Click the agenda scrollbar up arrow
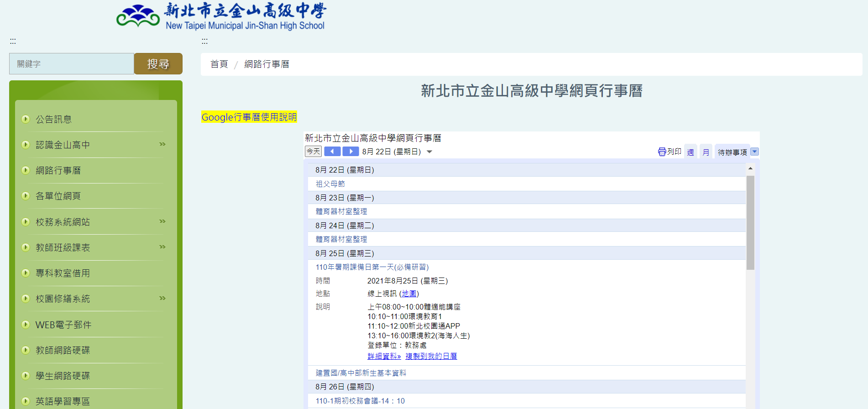 750,169
